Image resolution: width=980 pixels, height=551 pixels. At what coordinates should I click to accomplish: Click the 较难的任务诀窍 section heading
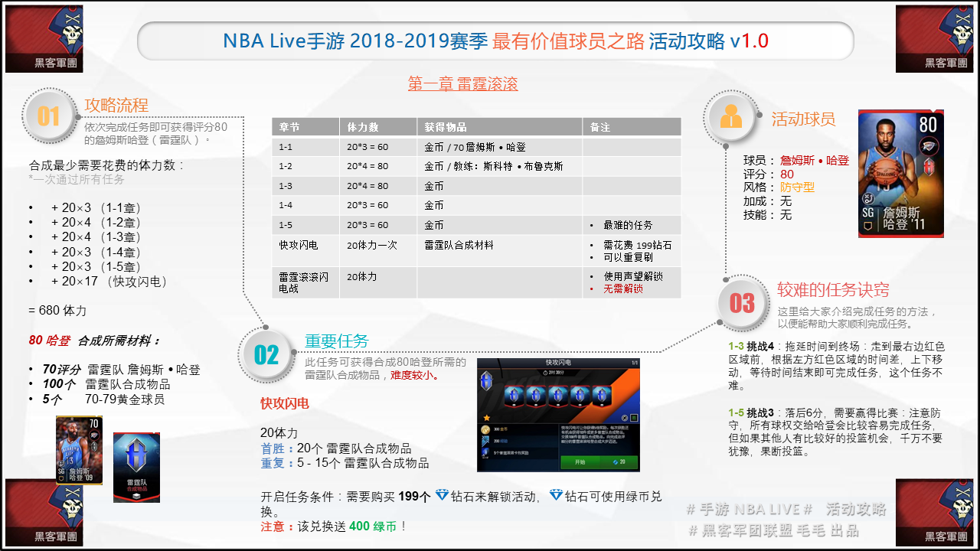pyautogui.click(x=833, y=290)
